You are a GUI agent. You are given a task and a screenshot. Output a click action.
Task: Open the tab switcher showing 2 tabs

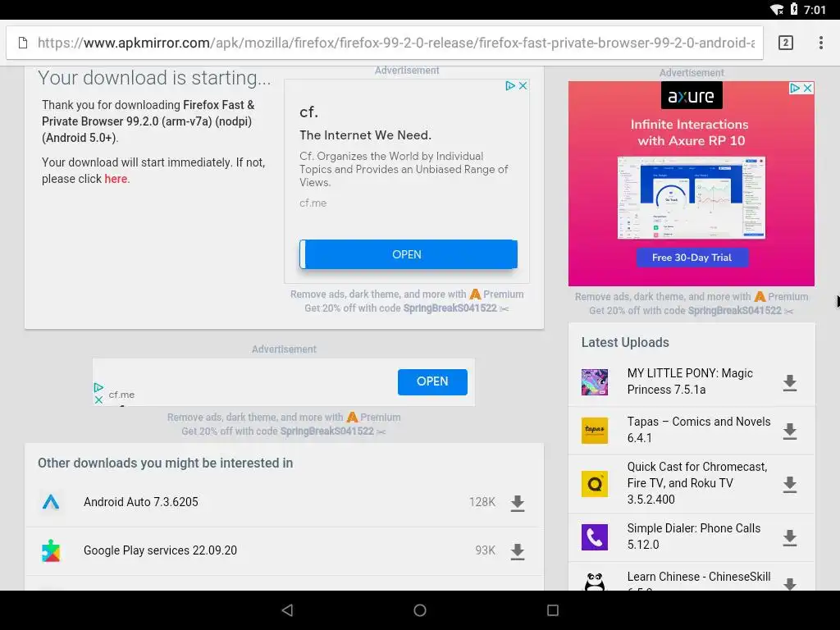[x=785, y=43]
